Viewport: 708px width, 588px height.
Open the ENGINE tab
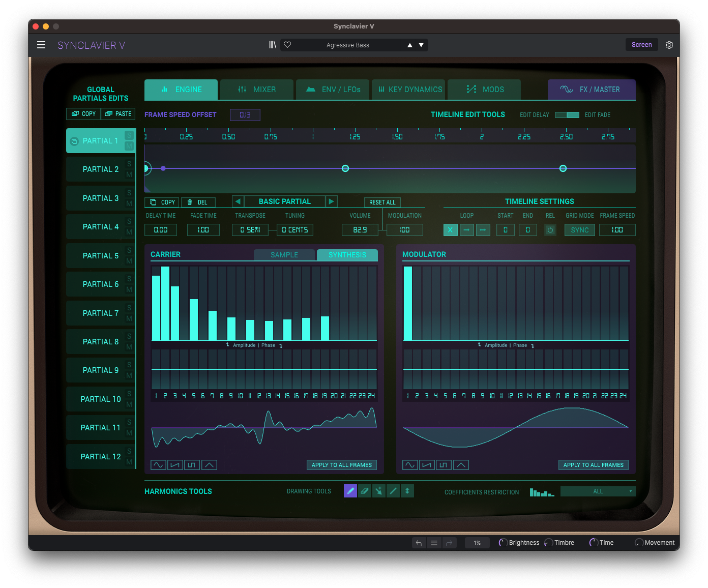(x=181, y=90)
